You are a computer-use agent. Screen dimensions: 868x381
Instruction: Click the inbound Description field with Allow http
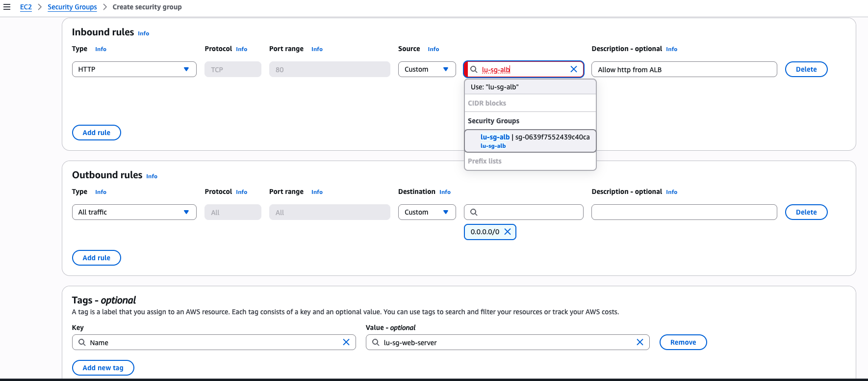coord(684,69)
